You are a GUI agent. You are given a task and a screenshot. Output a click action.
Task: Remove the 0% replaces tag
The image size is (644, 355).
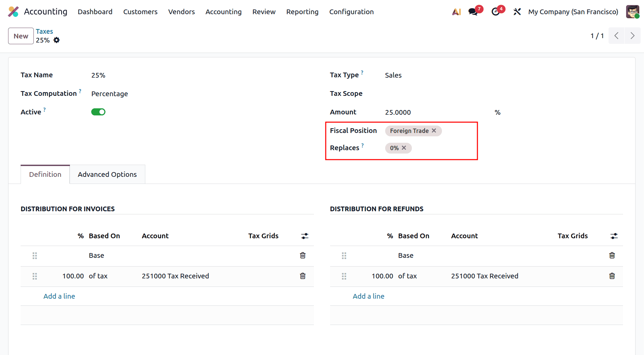click(x=404, y=148)
